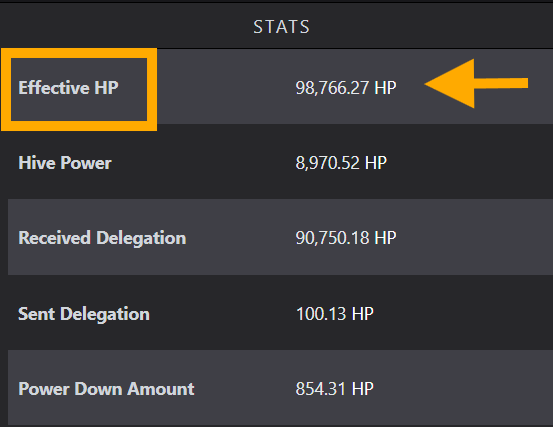Select the Hive Power label

pyautogui.click(x=65, y=163)
